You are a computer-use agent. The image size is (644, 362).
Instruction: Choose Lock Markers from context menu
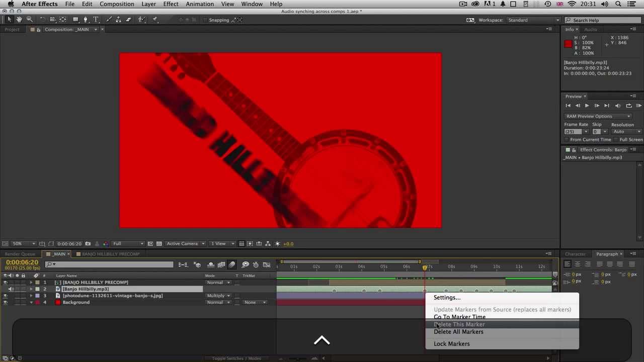pos(452,344)
